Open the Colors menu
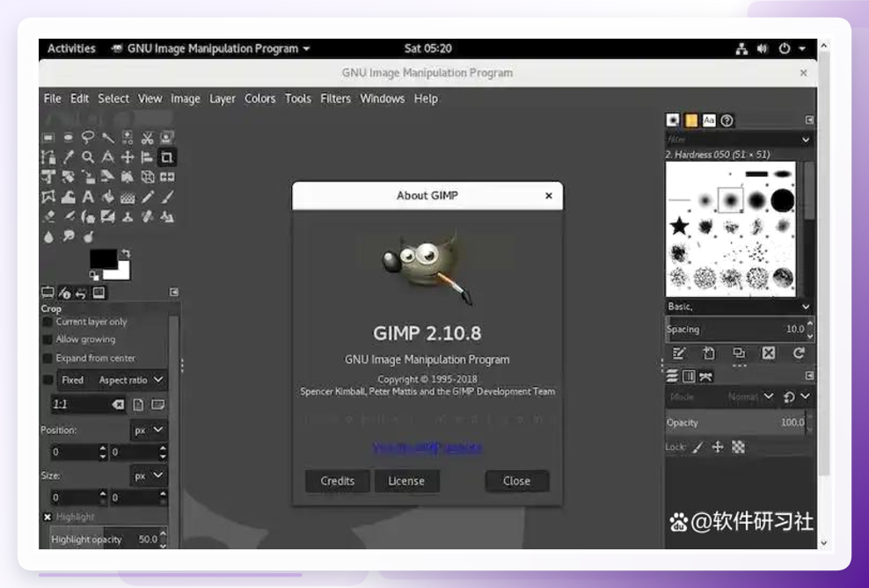Screen dimensions: 869x588 [x=260, y=98]
